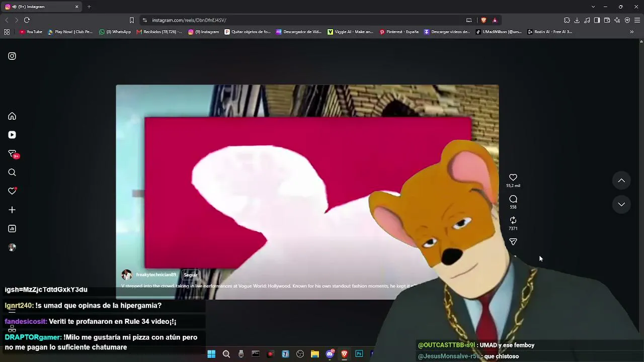644x362 pixels.
Task: Open the WhatsApp bookmark
Action: point(115,32)
